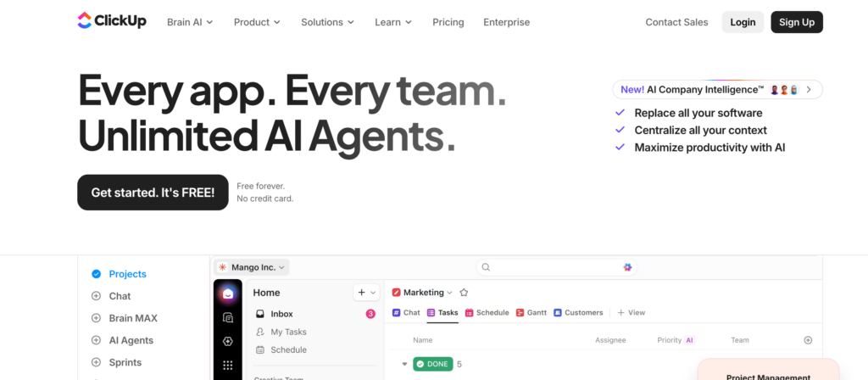868x380 pixels.
Task: Open the apps grid icon in sidebar
Action: 227,366
